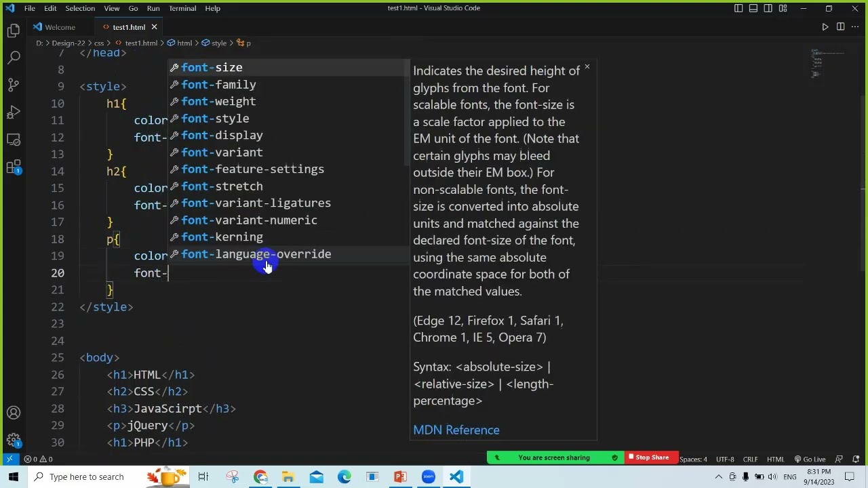Click the Go Live status bar button
This screenshot has height=488, width=868.
coord(810,459)
